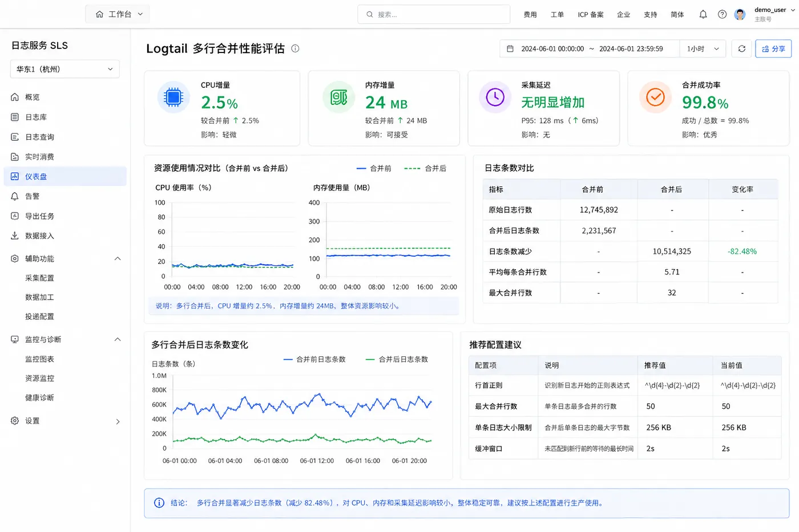This screenshot has width=799, height=532.
Task: Click the -82.48% change rate cell
Action: pos(742,251)
